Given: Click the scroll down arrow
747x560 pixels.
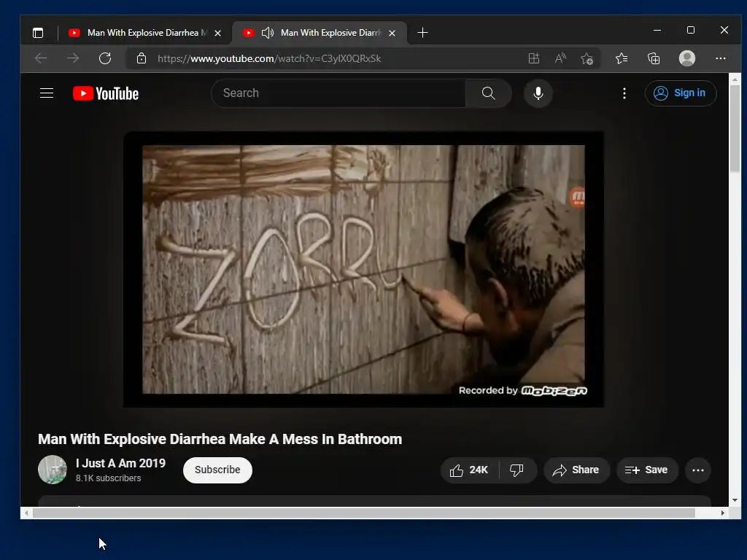Looking at the screenshot, I should coord(735,500).
